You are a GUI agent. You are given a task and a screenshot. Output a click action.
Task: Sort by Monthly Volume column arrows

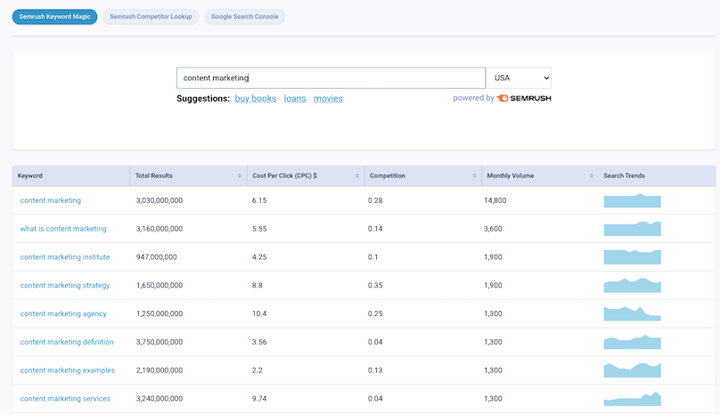pyautogui.click(x=591, y=176)
